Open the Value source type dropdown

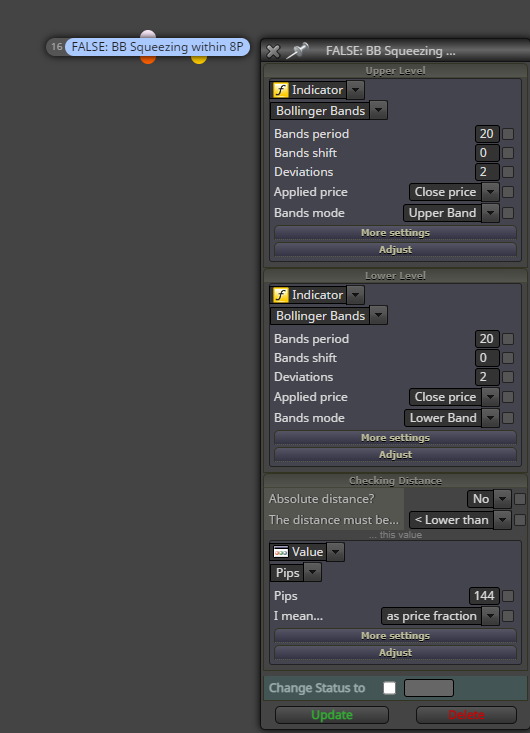click(336, 552)
